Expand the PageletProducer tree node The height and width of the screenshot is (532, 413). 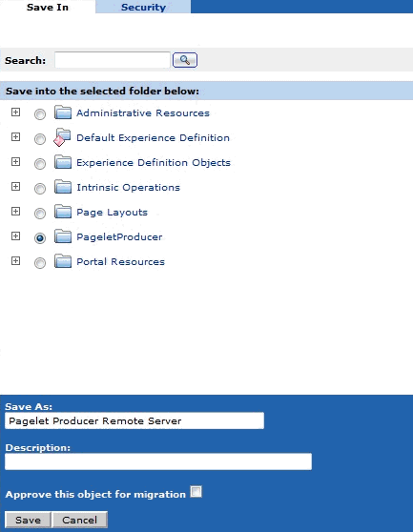click(15, 235)
